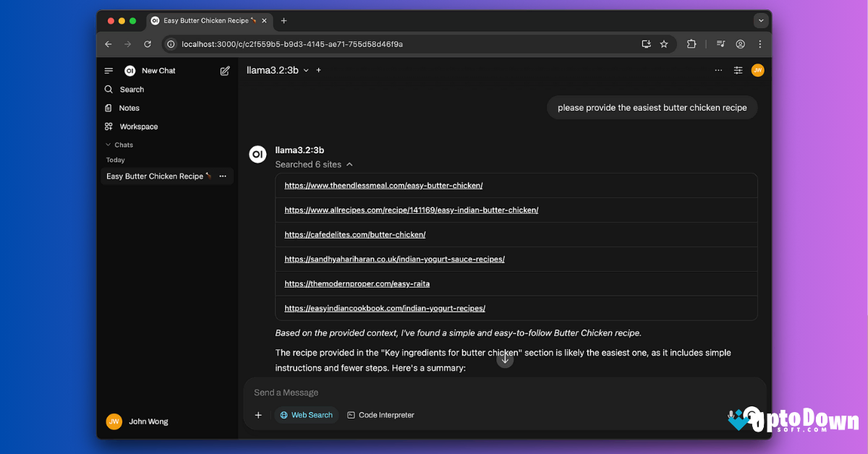
Task: Click the scroll-to-bottom arrow above the message bar
Action: pos(505,359)
